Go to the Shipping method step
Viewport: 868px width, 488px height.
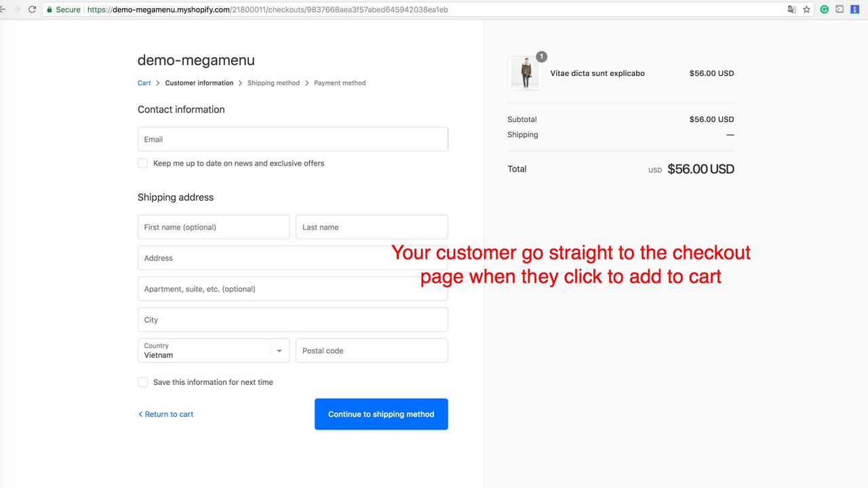click(x=273, y=83)
